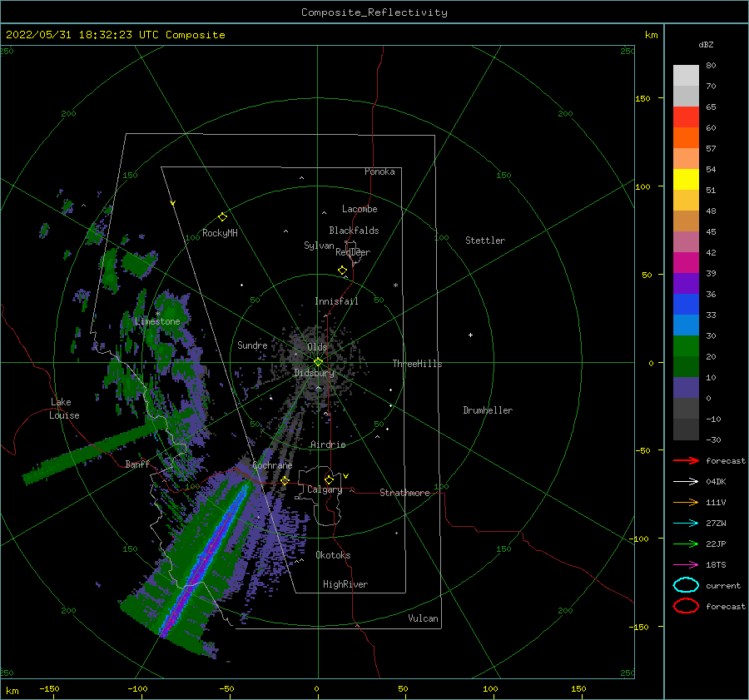This screenshot has width=749, height=700.
Task: Click the 04DK legend label
Action: (x=716, y=482)
